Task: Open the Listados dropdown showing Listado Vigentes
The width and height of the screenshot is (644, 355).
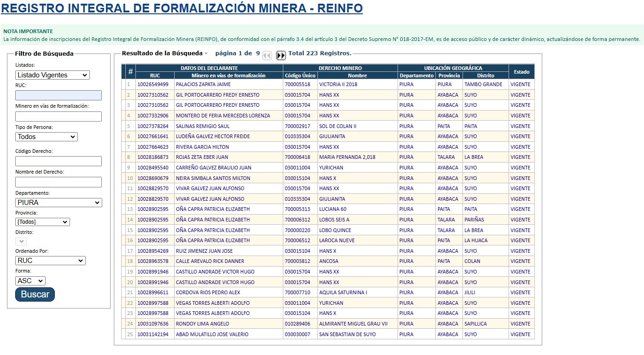Action: [x=53, y=75]
